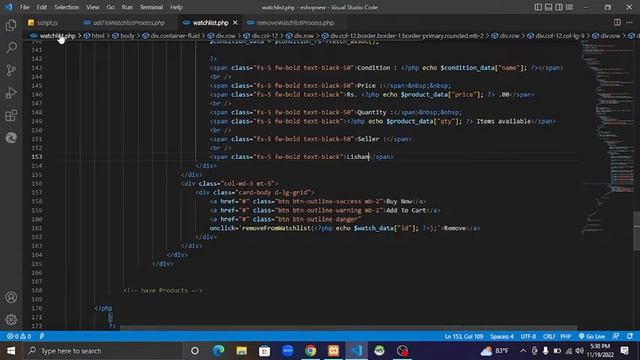
Task: Open the Search view in activity bar
Action: [x=11, y=48]
